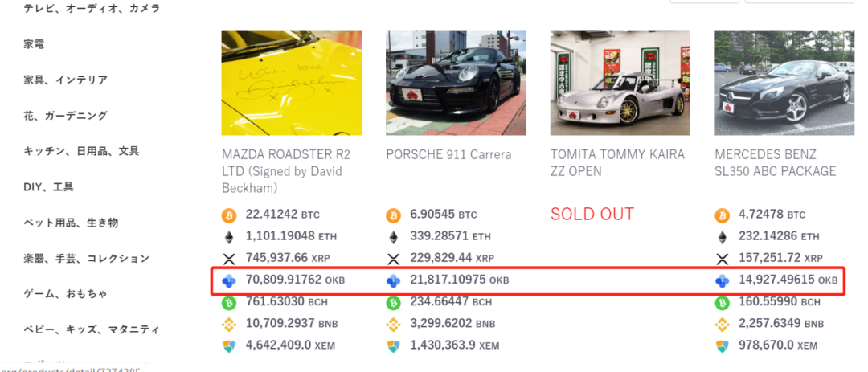Click the Ethereum icon under PORSCHE 911 Carrera

[394, 238]
